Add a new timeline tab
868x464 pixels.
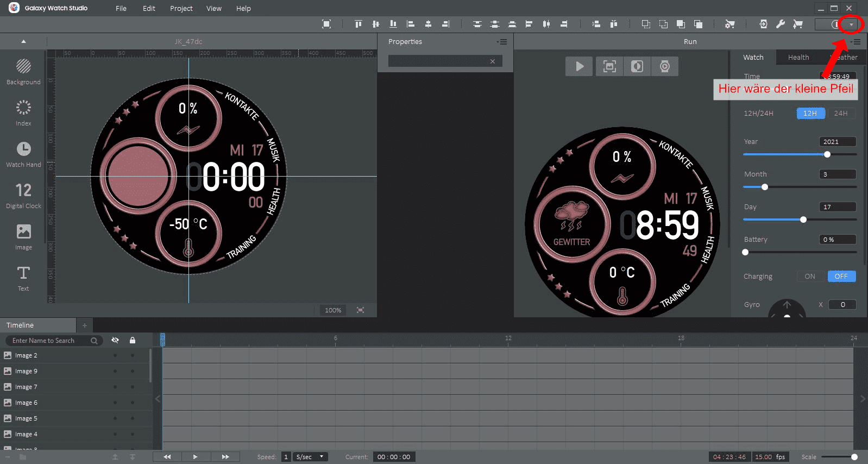[x=84, y=325]
